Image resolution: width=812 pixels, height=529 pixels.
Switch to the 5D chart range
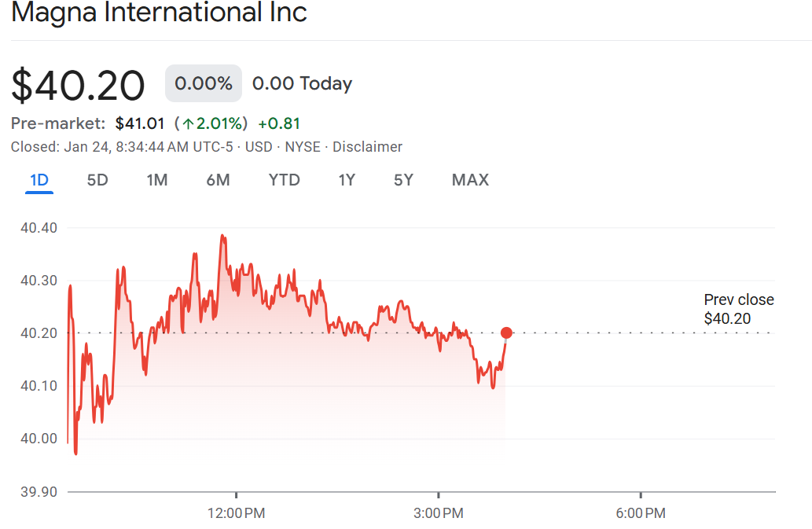pos(97,180)
